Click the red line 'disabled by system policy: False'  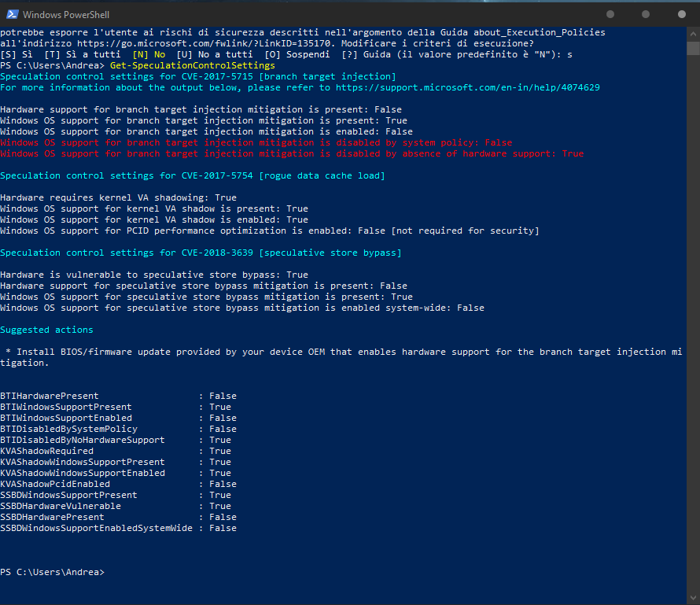256,142
